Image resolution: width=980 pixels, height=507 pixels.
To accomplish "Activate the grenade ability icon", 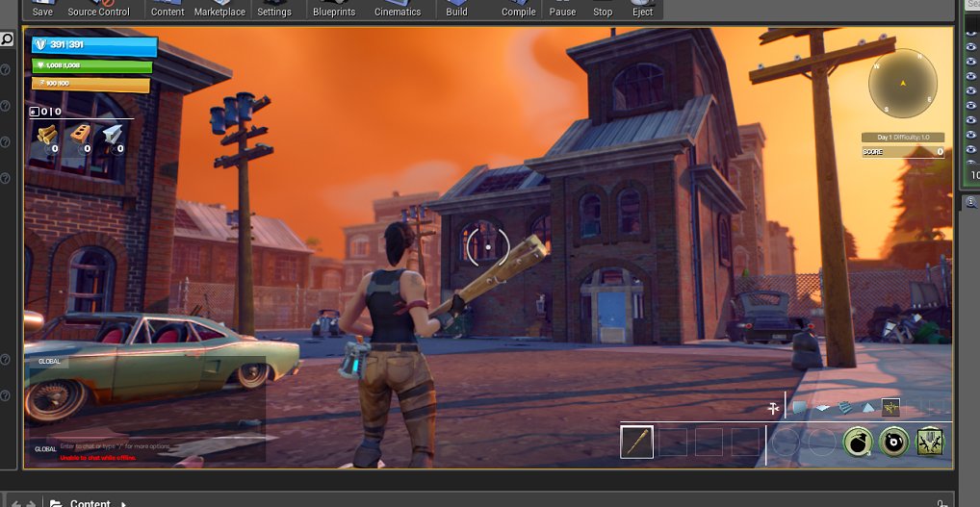I will pyautogui.click(x=858, y=443).
